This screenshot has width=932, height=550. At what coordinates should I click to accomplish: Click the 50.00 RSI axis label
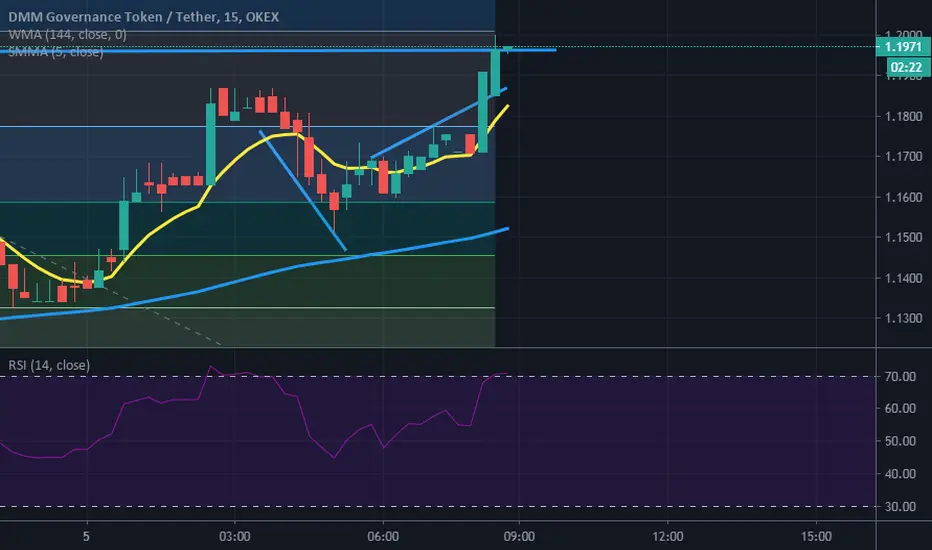(900, 441)
